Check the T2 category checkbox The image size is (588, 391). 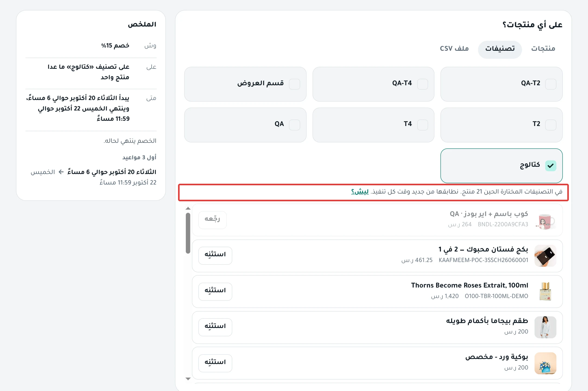tap(551, 125)
